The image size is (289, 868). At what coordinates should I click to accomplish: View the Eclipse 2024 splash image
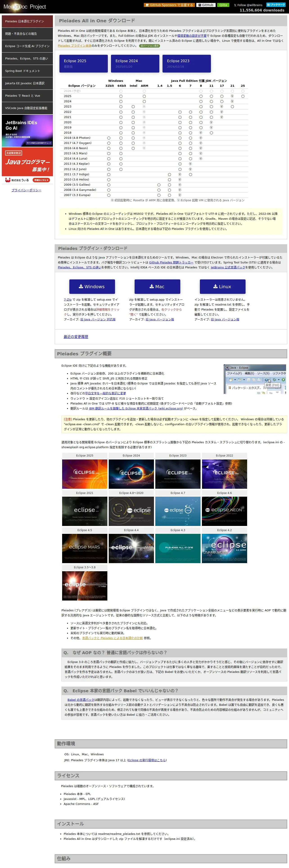(x=131, y=474)
